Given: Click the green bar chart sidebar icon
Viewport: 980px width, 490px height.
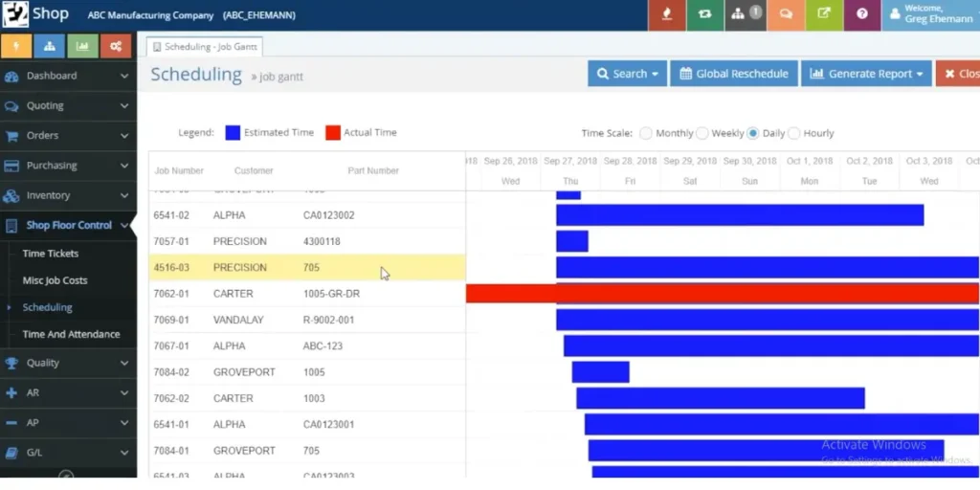Looking at the screenshot, I should pyautogui.click(x=82, y=46).
